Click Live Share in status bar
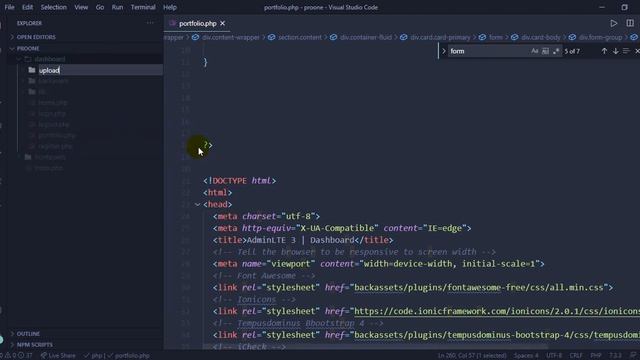 58,356
